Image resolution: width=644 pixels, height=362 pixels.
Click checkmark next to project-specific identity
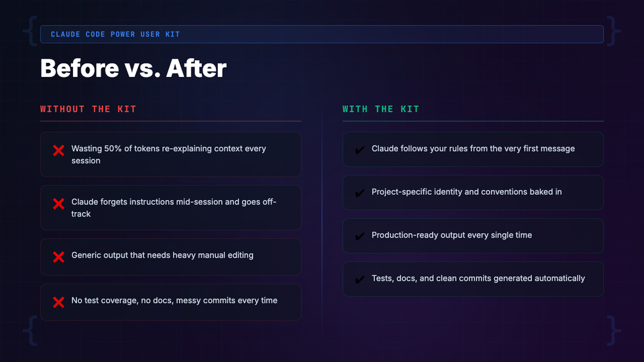[359, 193]
